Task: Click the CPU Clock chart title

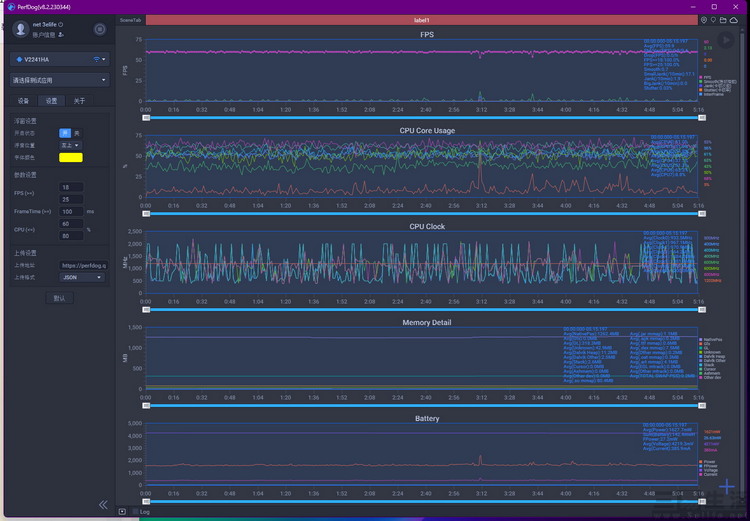Action: [427, 226]
